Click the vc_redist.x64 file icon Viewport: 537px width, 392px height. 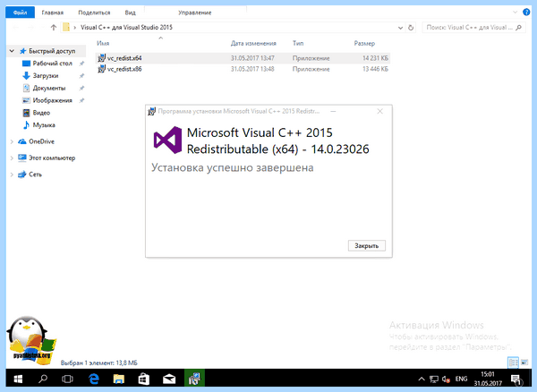[x=102, y=58]
